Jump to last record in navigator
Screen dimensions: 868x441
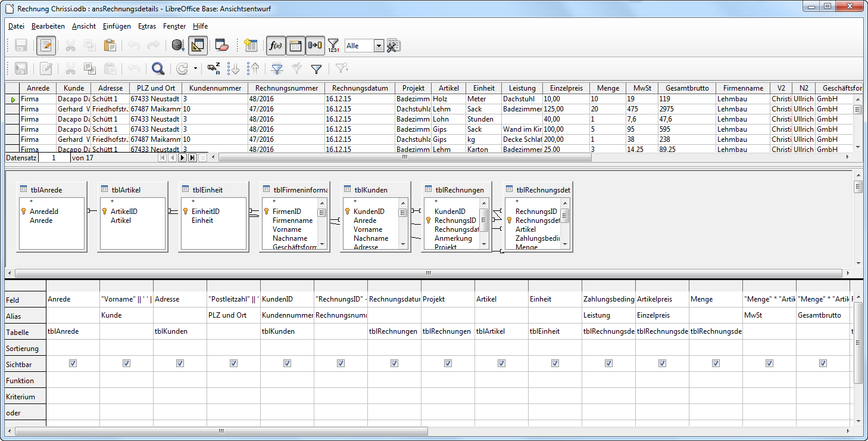point(192,158)
